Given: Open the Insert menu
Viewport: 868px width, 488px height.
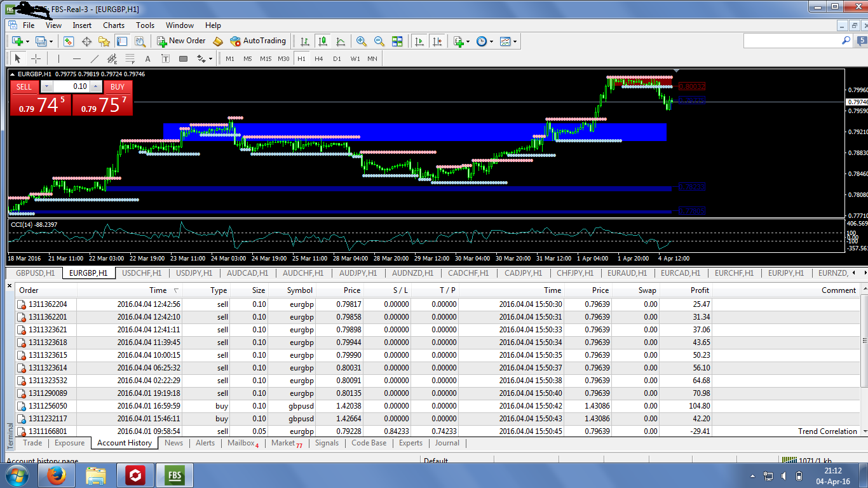Looking at the screenshot, I should click(82, 25).
